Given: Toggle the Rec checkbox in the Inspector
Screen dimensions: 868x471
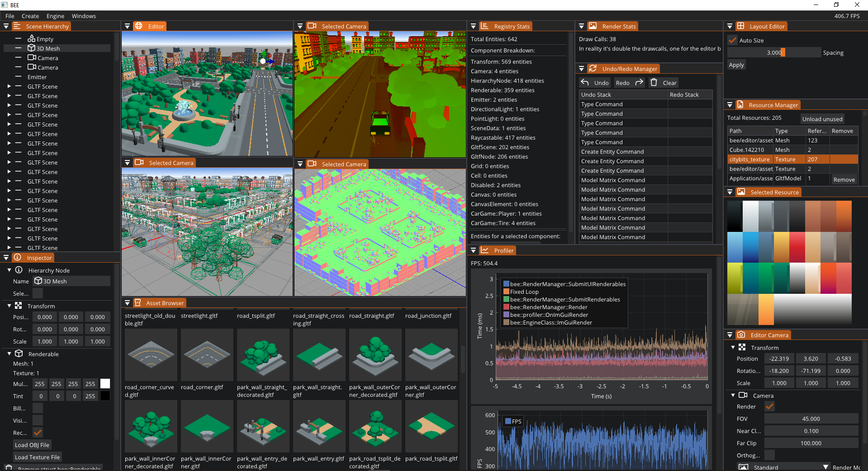Looking at the screenshot, I should click(x=38, y=433).
